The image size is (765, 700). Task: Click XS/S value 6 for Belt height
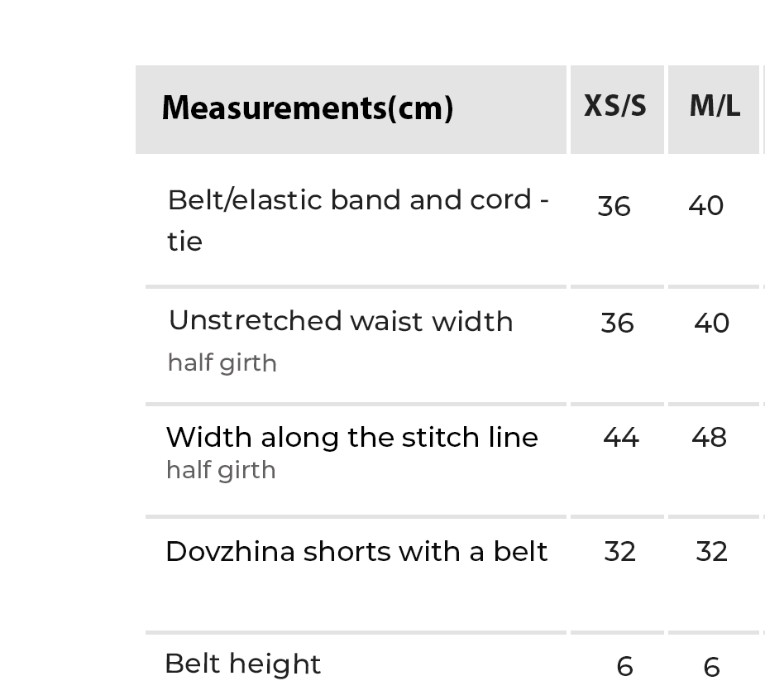click(x=625, y=667)
